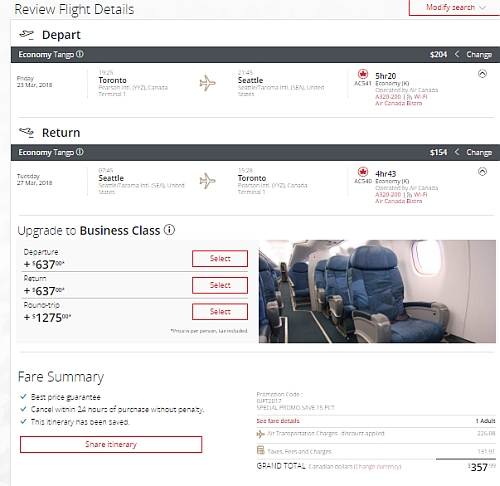Click the Depart airplane takeoff icon

point(27,35)
